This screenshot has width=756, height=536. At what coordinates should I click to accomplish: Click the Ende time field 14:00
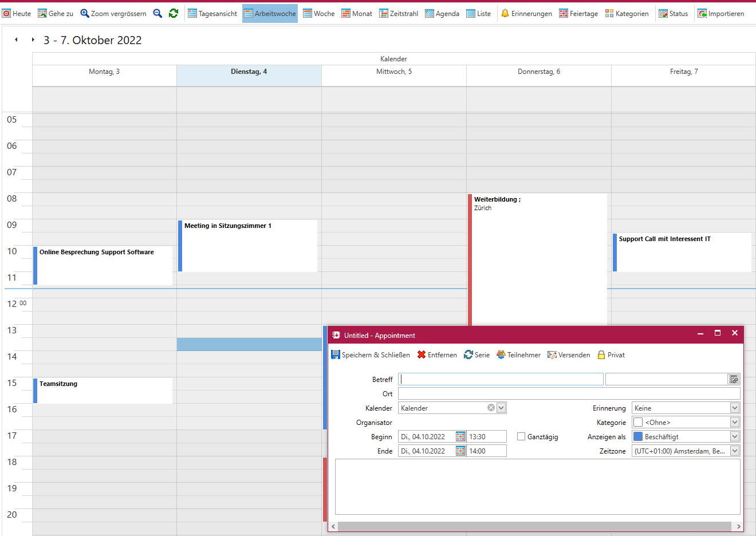tap(486, 451)
